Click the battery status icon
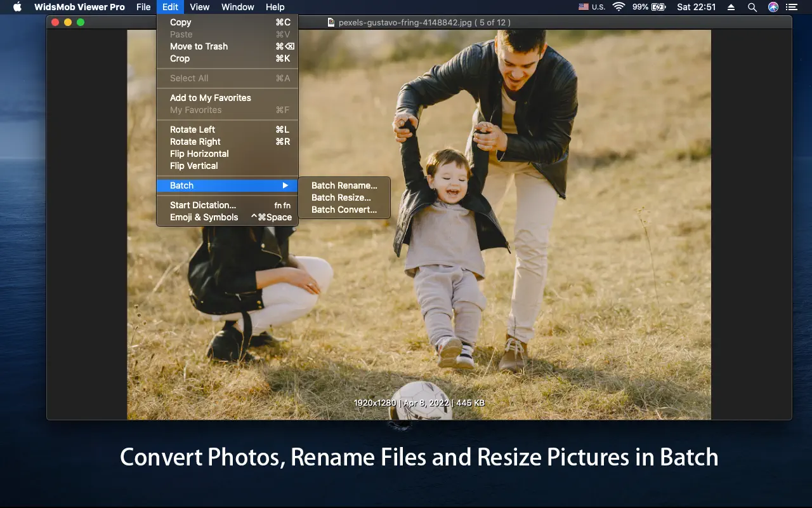 [x=658, y=7]
